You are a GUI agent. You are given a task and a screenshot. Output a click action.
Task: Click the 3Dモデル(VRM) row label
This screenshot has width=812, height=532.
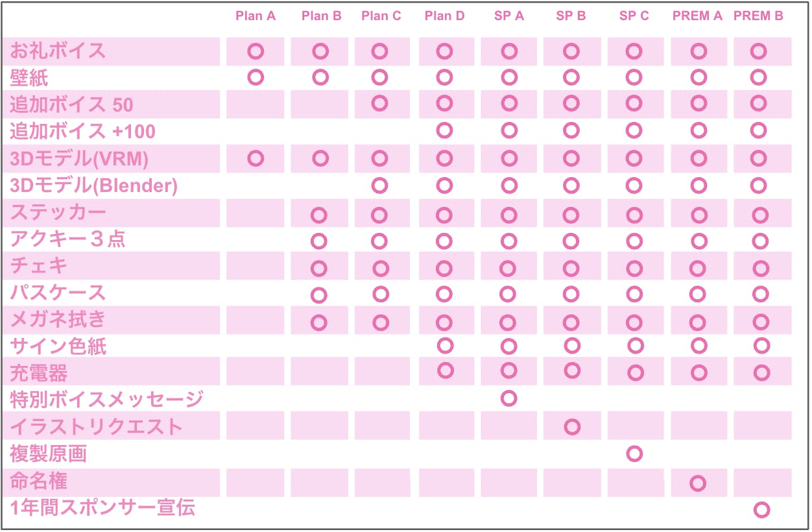pyautogui.click(x=79, y=159)
